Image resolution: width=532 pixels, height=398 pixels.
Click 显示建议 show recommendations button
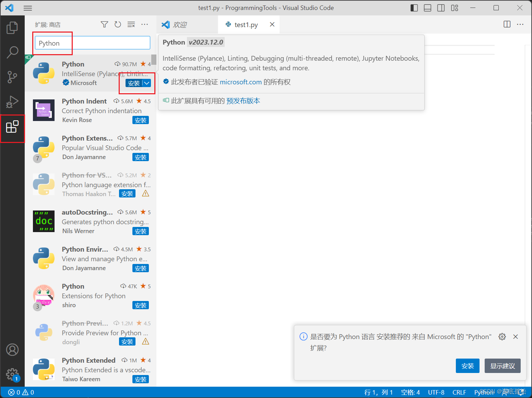tap(503, 366)
